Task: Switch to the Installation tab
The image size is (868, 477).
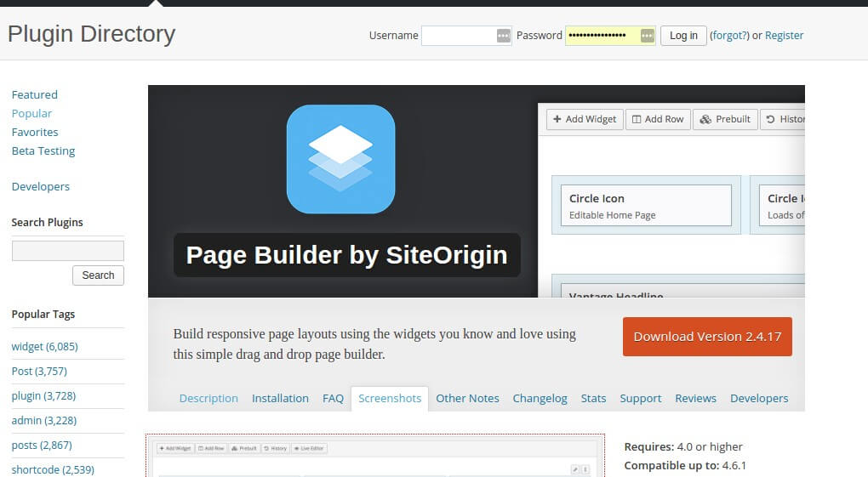Action: [280, 399]
